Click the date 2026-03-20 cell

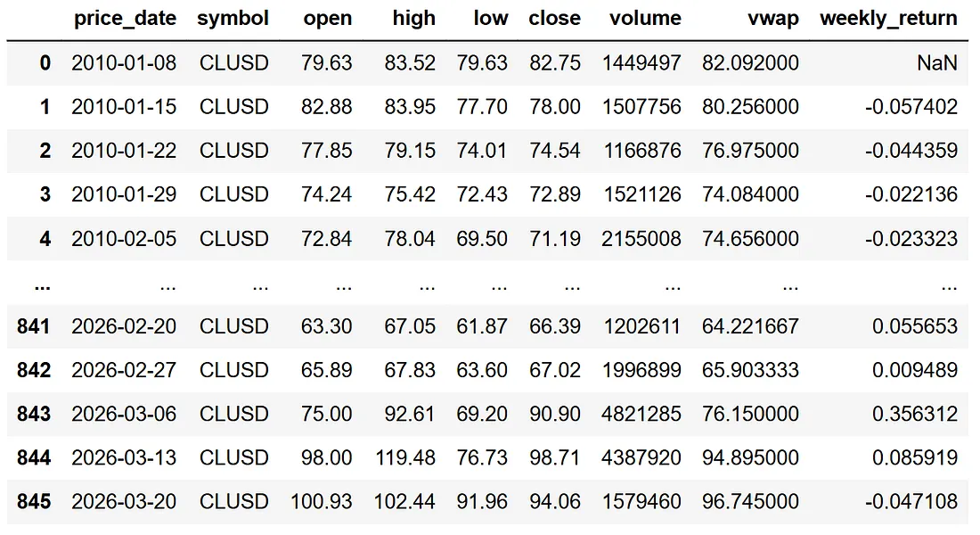coord(125,502)
